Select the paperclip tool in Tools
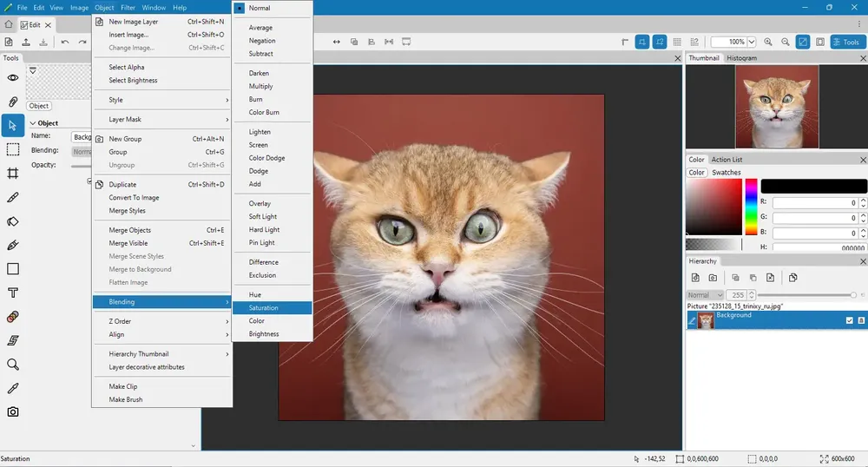Screen dimensions: 868x467 tap(13, 102)
